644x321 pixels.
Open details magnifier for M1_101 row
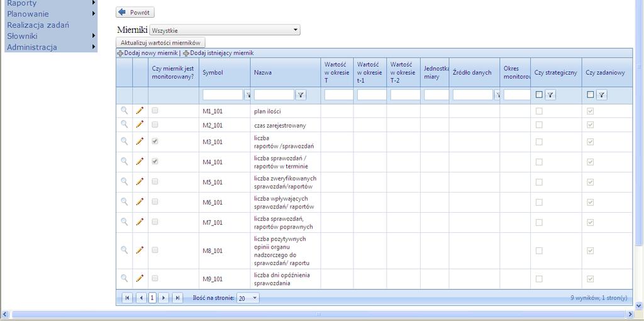click(x=124, y=111)
